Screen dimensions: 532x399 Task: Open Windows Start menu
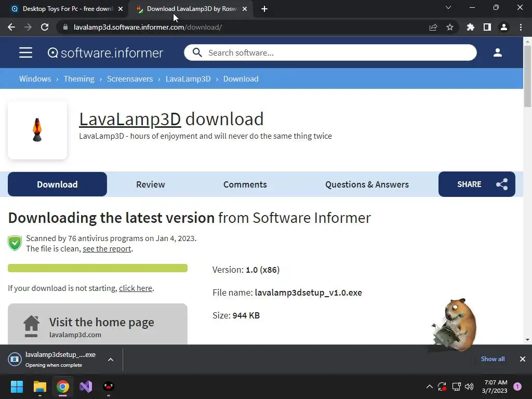click(x=17, y=387)
